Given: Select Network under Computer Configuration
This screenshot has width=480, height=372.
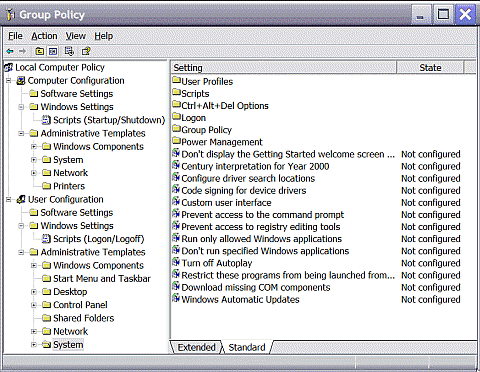Looking at the screenshot, I should pos(71,173).
